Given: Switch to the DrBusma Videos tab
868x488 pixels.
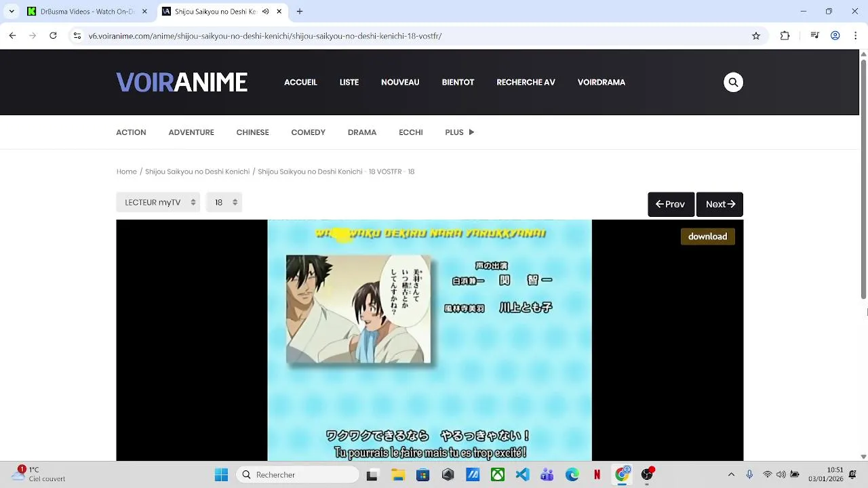Looking at the screenshot, I should click(x=87, y=12).
